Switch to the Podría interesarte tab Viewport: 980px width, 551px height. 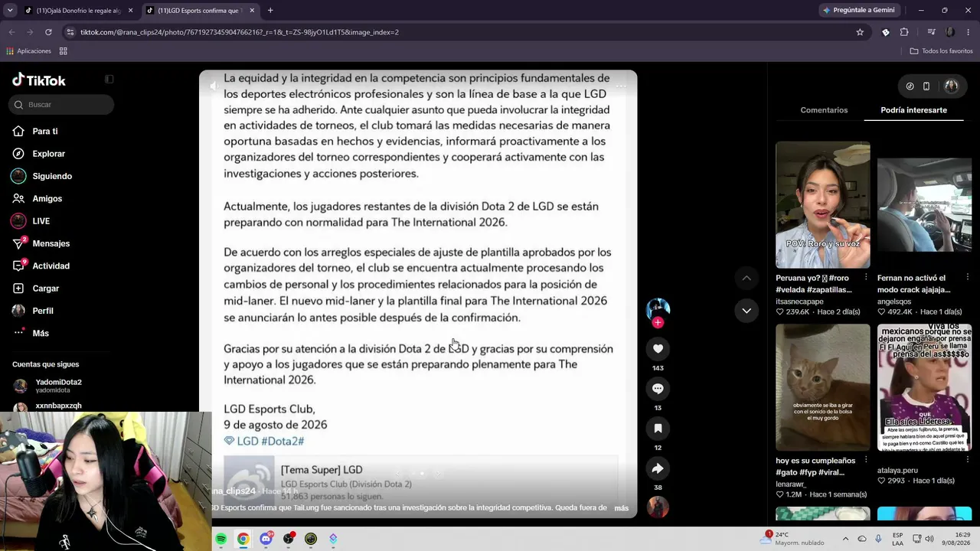click(x=913, y=110)
